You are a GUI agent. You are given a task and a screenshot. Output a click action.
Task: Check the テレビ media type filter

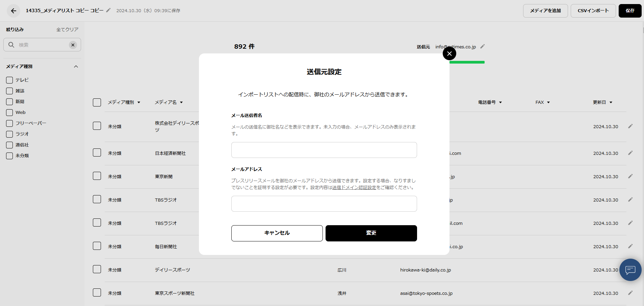pos(9,80)
